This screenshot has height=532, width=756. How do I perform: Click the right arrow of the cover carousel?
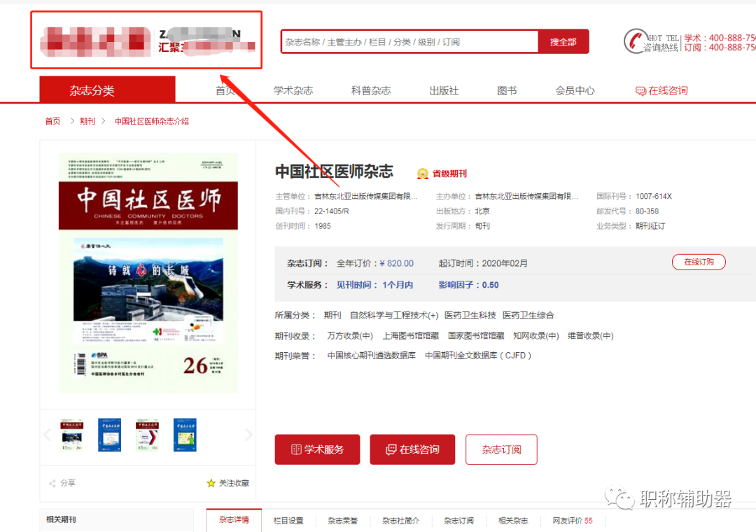coord(248,434)
